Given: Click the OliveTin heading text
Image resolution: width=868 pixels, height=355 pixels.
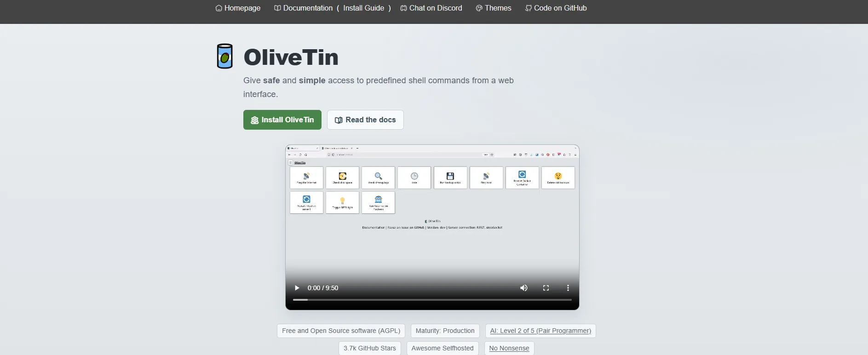Looking at the screenshot, I should coord(291,57).
